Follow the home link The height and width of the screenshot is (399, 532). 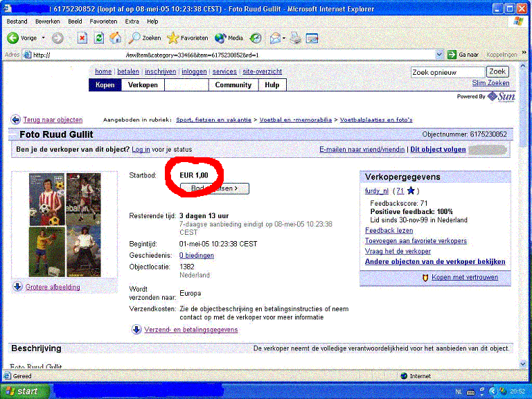(x=103, y=71)
